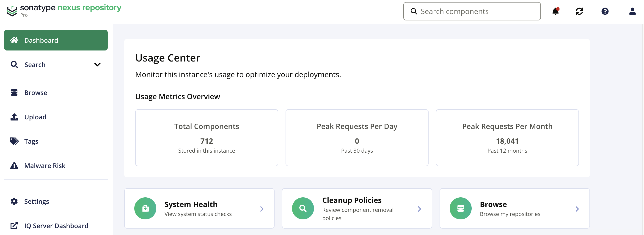
Task: Open the IQ Server Dashboard link
Action: pyautogui.click(x=56, y=226)
